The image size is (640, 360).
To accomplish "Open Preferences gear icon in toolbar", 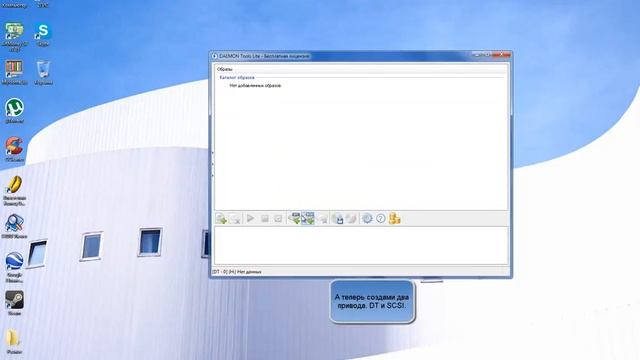I will click(367, 219).
